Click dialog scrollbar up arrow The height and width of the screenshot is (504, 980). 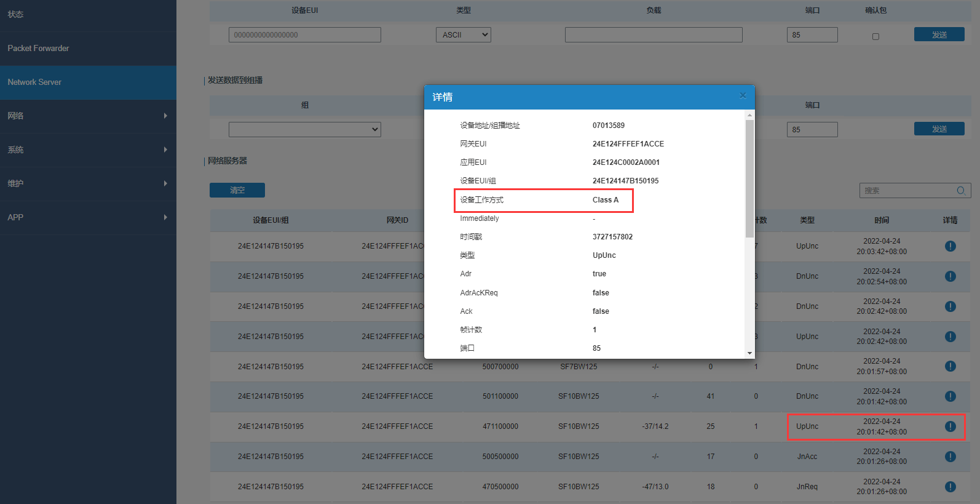[749, 115]
